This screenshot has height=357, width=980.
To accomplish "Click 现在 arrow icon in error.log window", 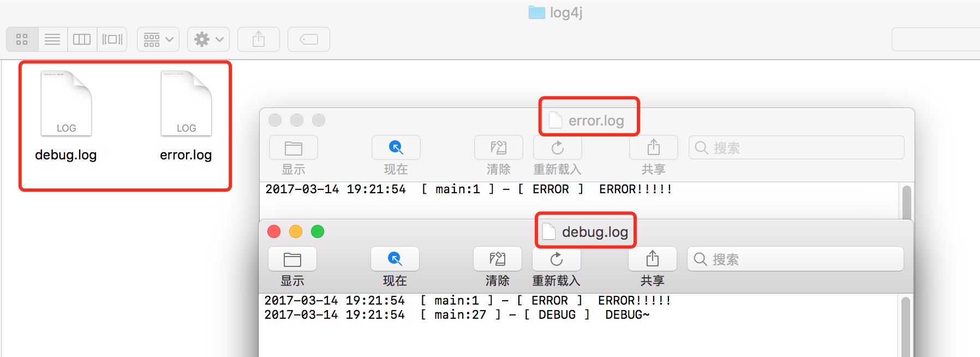I will (396, 148).
